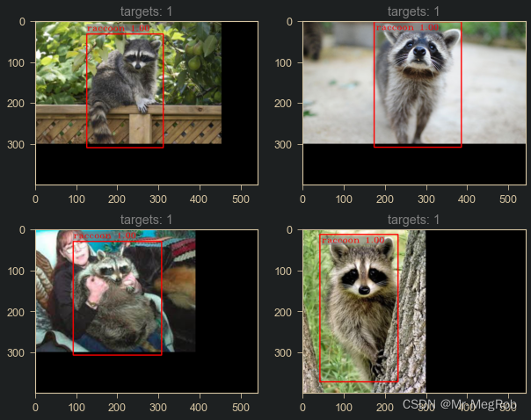Click "raccoon 1.00" label on fence raccoon box
This screenshot has width=531, height=420.
(x=118, y=28)
